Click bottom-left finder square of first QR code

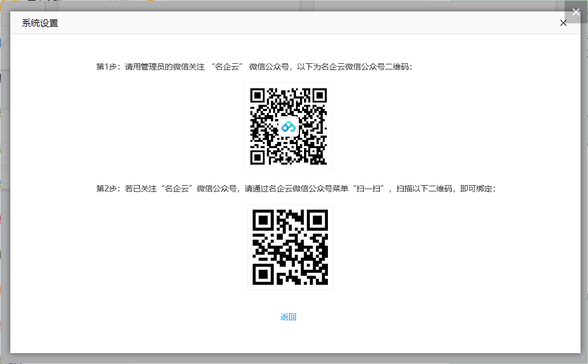[x=258, y=157]
